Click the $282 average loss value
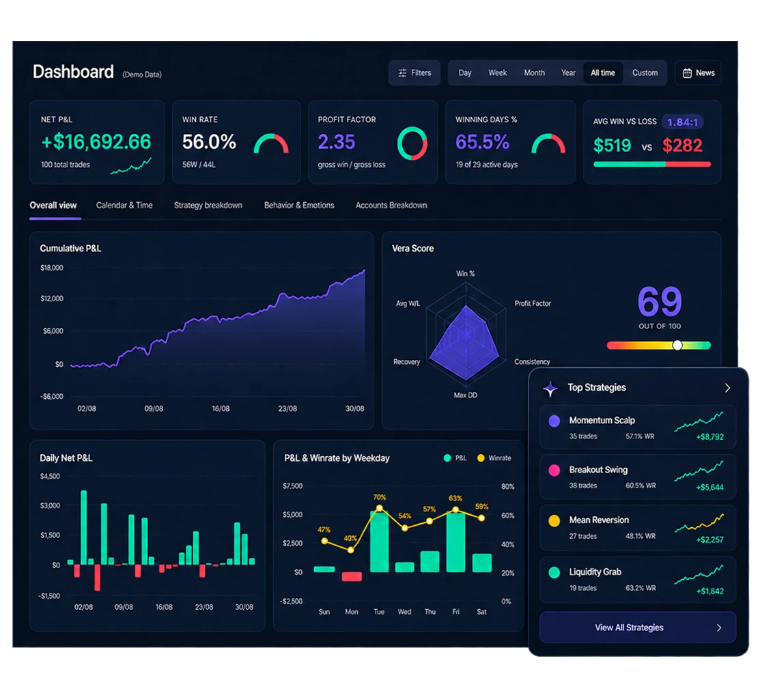Image resolution: width=760 pixels, height=700 pixels. click(x=682, y=145)
